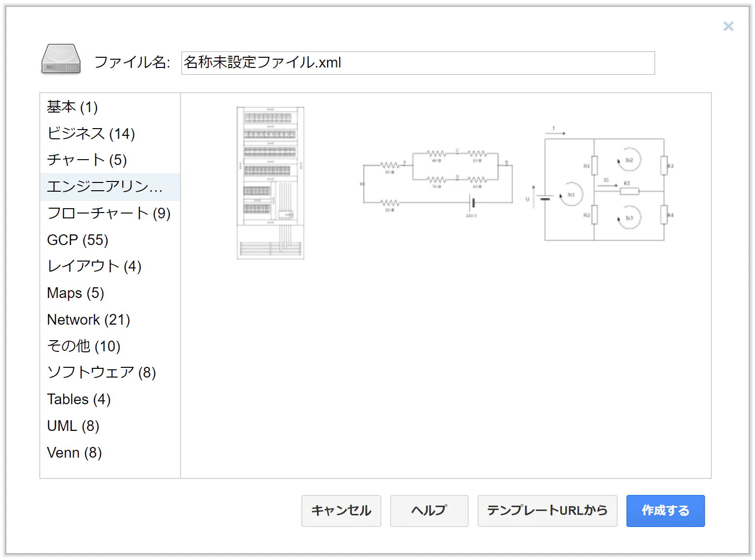
Task: Click the ヘルプ button
Action: point(429,511)
